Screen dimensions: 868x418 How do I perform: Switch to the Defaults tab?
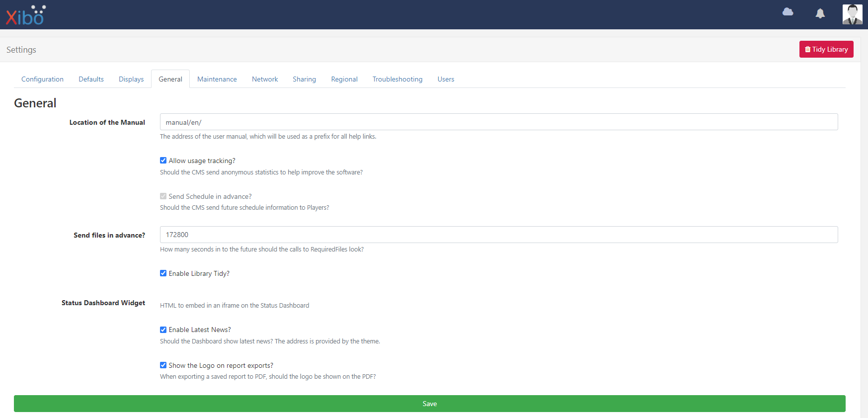[91, 79]
